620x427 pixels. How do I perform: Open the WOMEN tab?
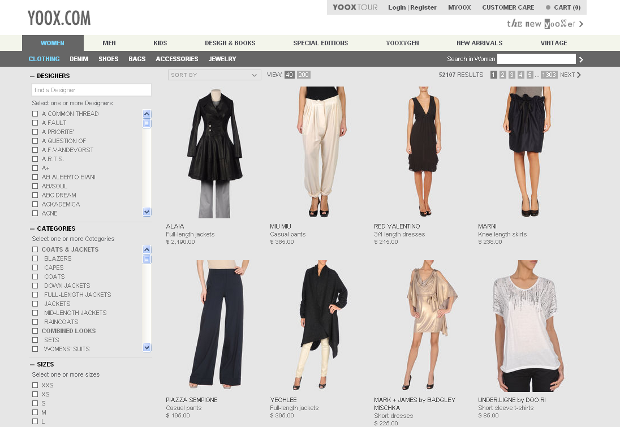coord(53,43)
